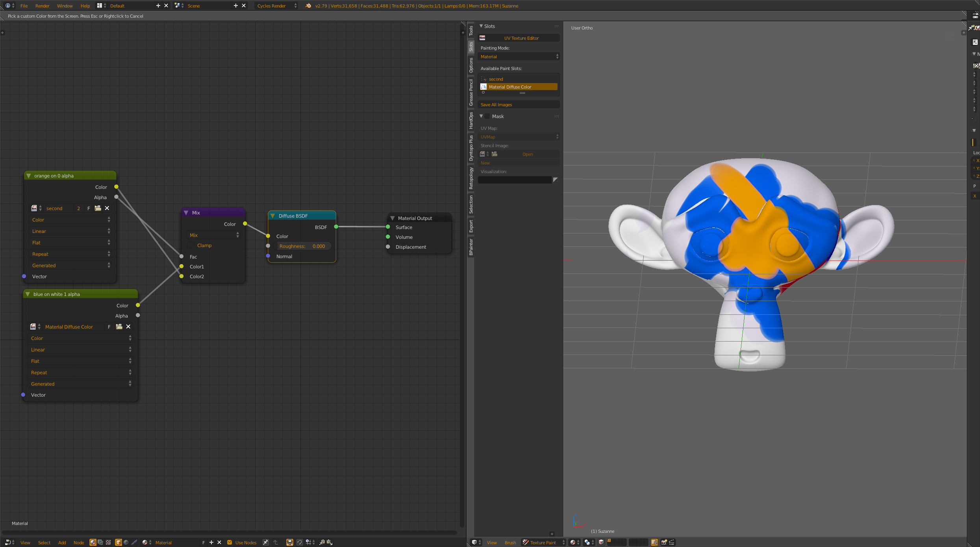Screen dimensions: 980x547
Task: Toggle lock camera and layers to scene
Action: (654, 542)
